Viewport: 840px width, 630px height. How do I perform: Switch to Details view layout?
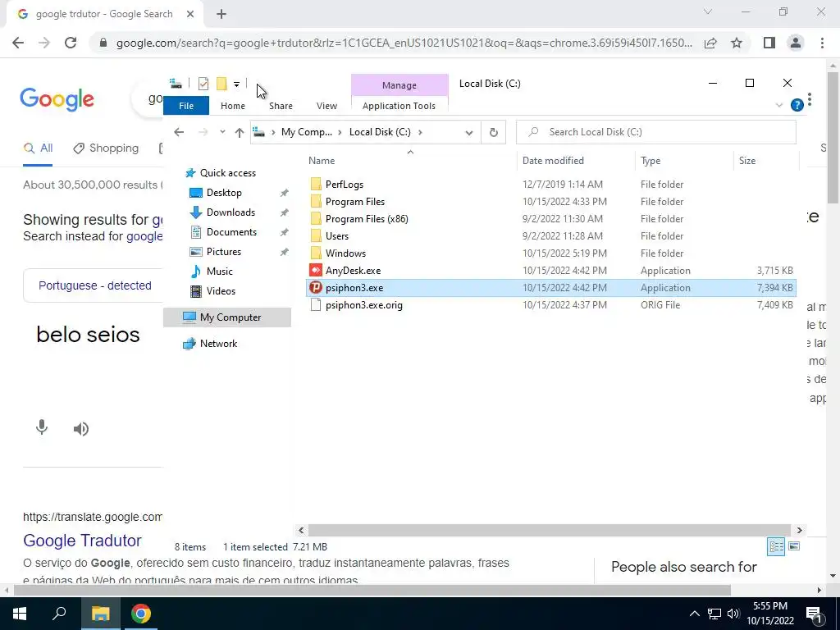coord(776,546)
